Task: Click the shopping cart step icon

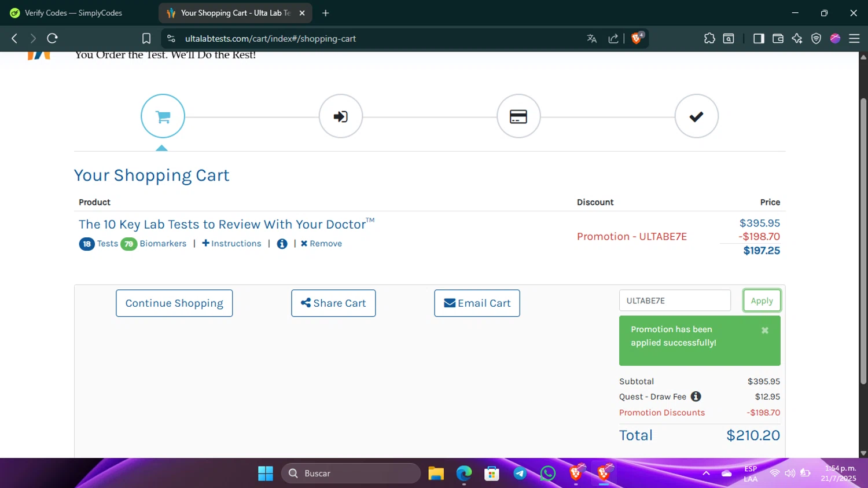Action: [x=163, y=116]
